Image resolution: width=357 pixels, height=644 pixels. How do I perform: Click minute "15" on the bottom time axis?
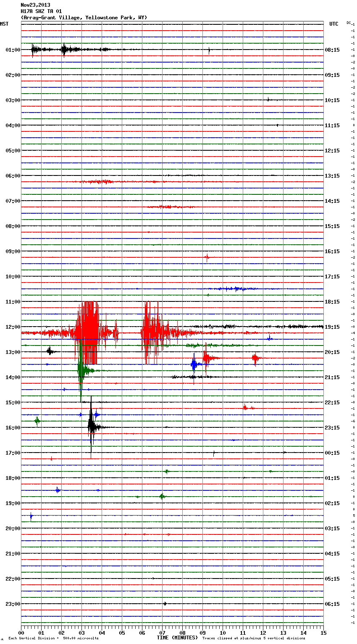pos(323,633)
